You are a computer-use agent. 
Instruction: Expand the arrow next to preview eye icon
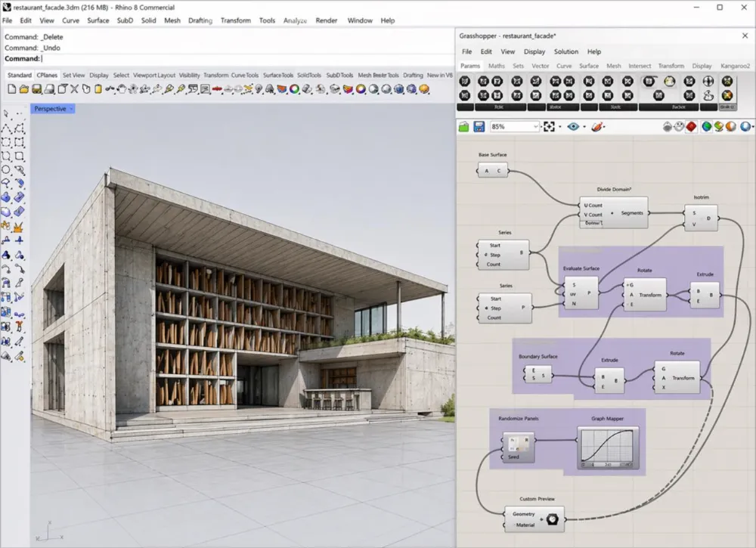(x=584, y=127)
